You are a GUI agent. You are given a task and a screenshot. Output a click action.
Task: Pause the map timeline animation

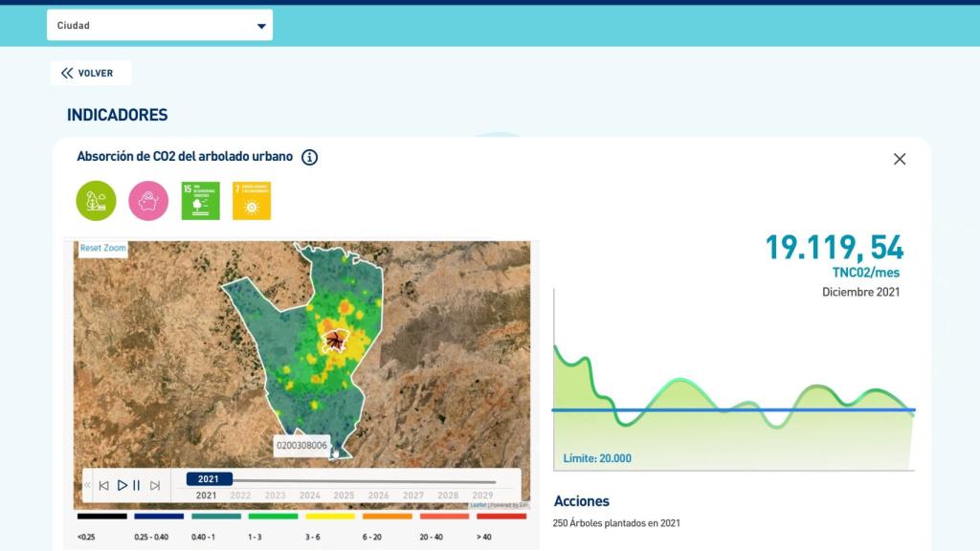pos(137,486)
